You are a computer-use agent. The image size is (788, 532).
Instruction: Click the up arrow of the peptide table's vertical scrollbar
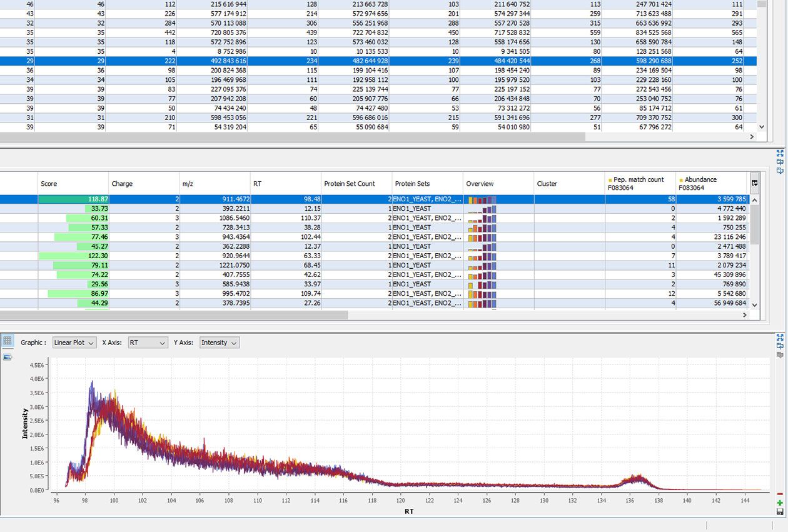754,200
